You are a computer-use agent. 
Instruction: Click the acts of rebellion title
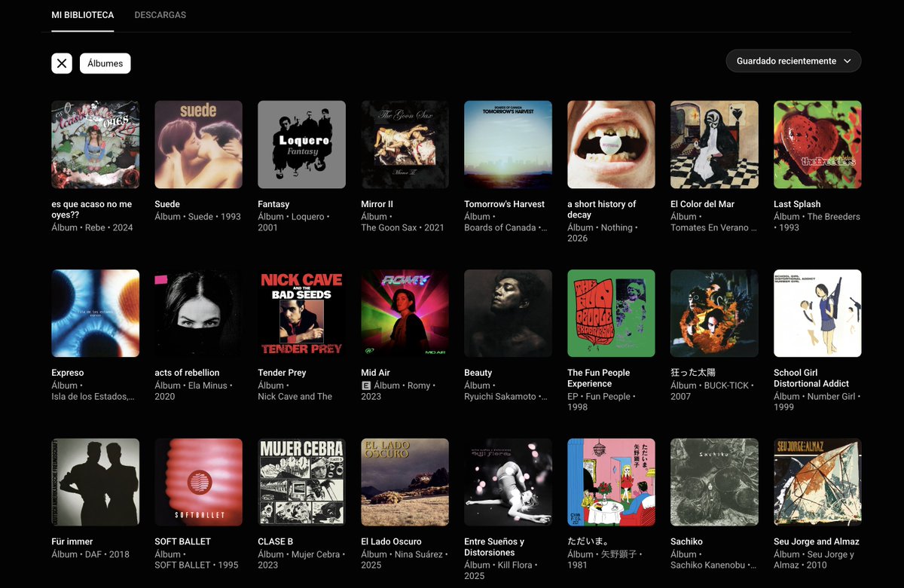[187, 373]
